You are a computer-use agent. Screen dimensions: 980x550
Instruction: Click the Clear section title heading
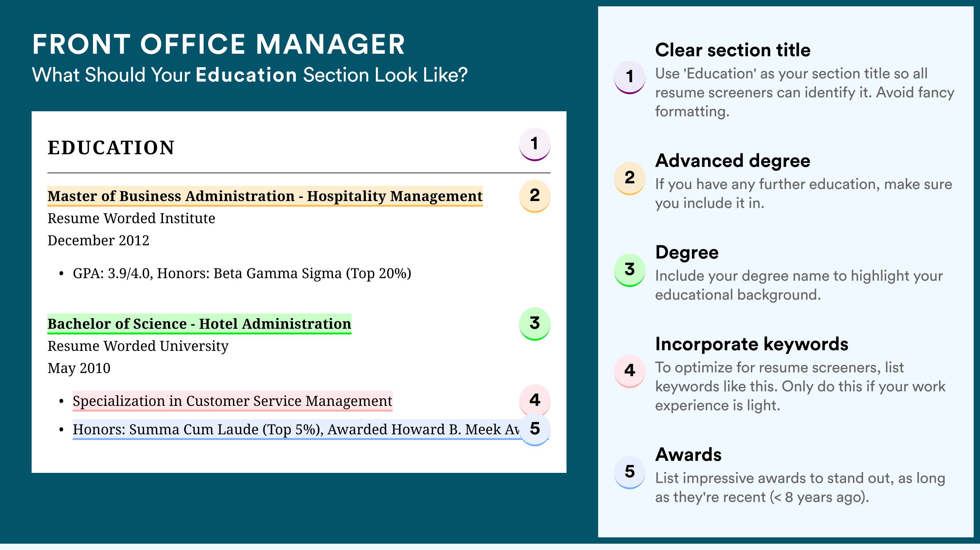(x=732, y=50)
